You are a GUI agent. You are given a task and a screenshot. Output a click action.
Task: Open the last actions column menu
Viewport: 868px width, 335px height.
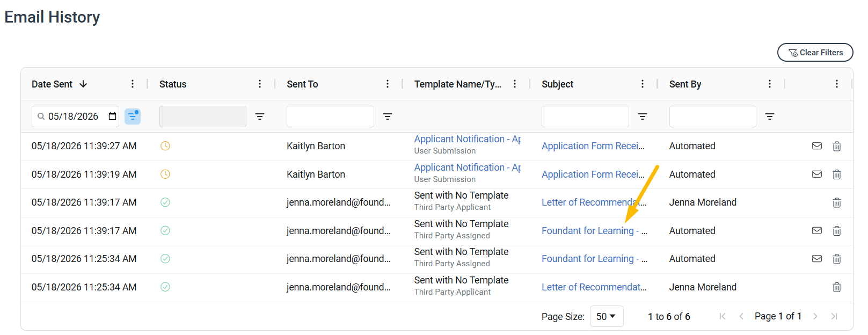click(837, 84)
